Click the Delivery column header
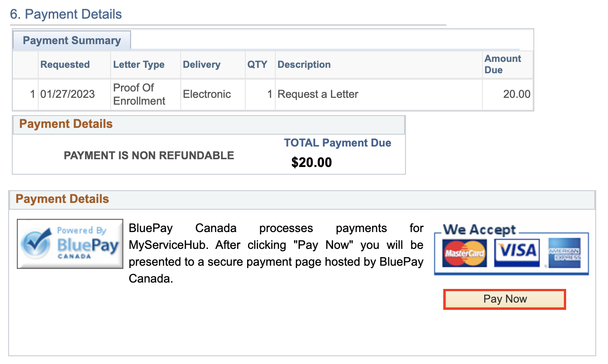Image resolution: width=608 pixels, height=364 pixels. (x=202, y=65)
